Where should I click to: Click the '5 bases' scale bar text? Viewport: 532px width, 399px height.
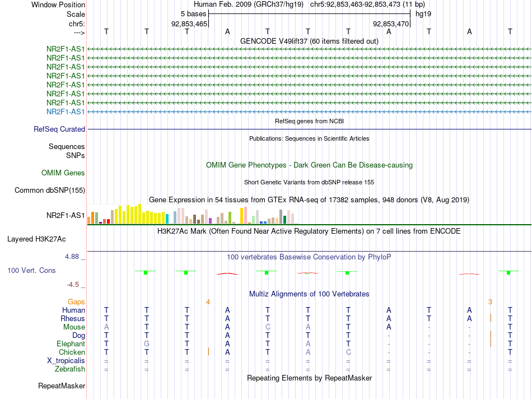(x=193, y=14)
